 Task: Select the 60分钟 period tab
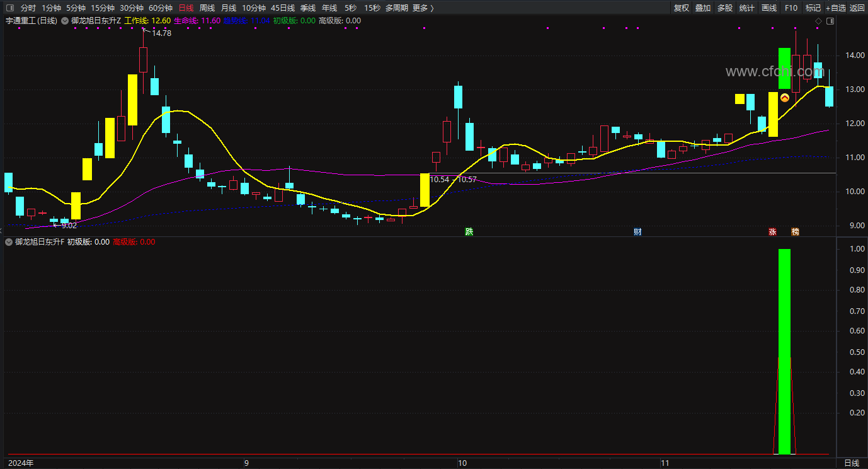pos(161,8)
